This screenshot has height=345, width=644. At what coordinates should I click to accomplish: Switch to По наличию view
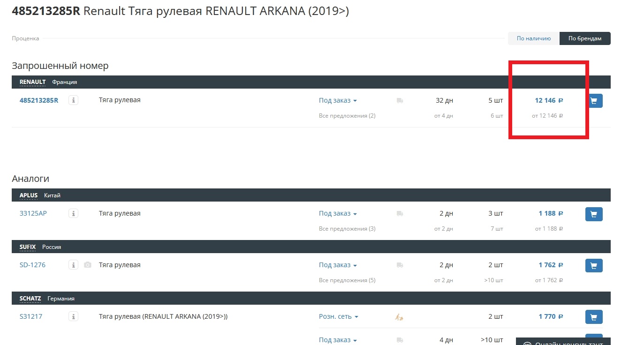coord(534,38)
